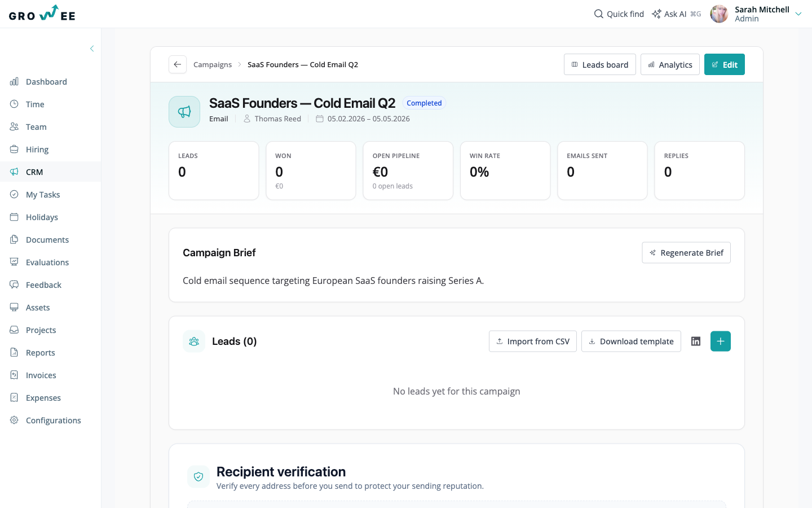This screenshot has width=812, height=508.
Task: Open the Leads board button
Action: 600,64
